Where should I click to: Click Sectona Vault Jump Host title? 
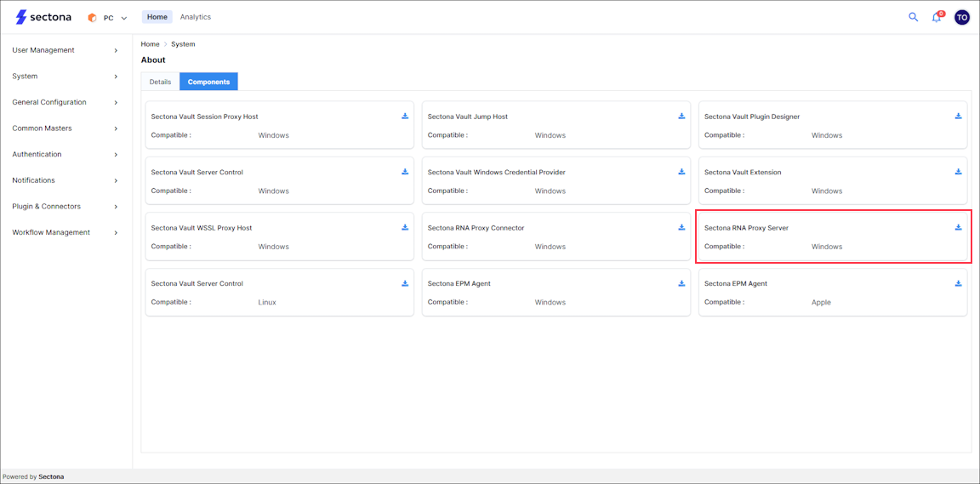click(x=468, y=117)
